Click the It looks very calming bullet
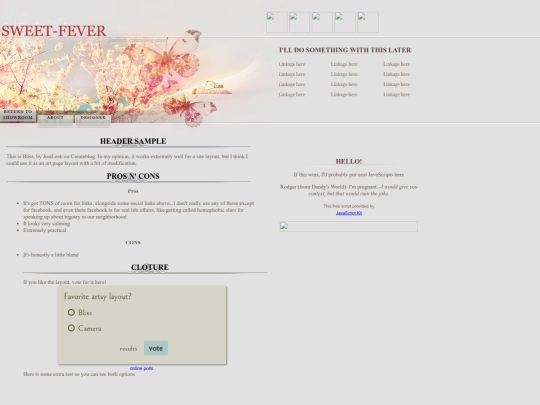The image size is (540, 405). tap(46, 224)
